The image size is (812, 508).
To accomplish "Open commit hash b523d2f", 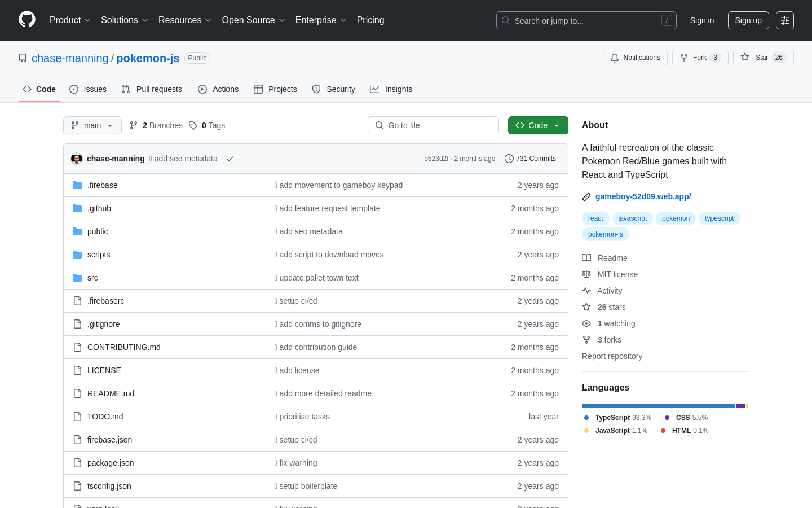I will point(436,159).
